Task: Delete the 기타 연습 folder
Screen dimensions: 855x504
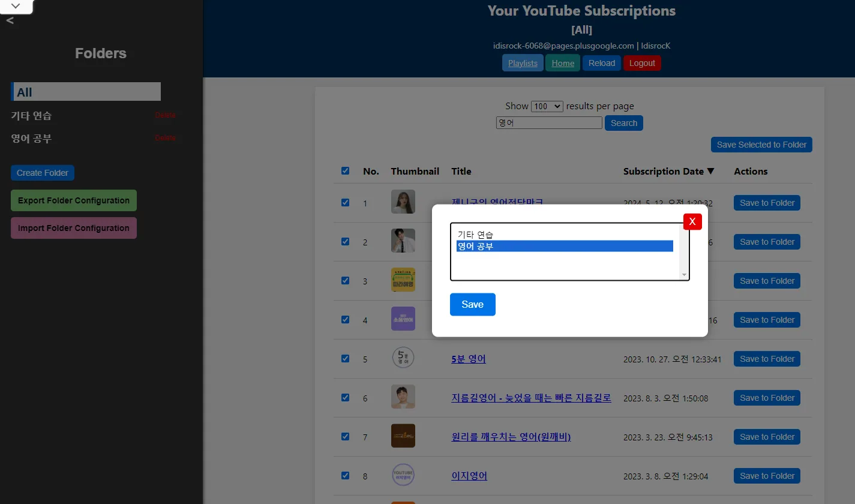Action: pos(165,115)
